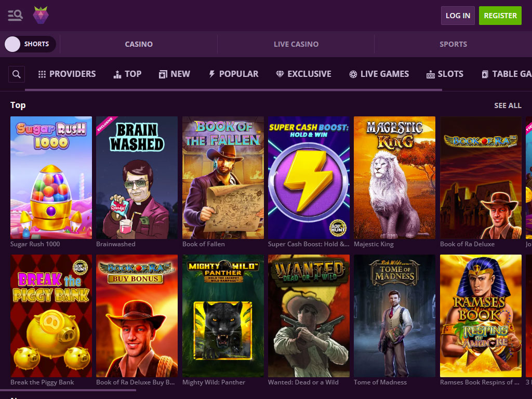Click the strawberry site logo
The height and width of the screenshot is (399, 532).
point(41,15)
